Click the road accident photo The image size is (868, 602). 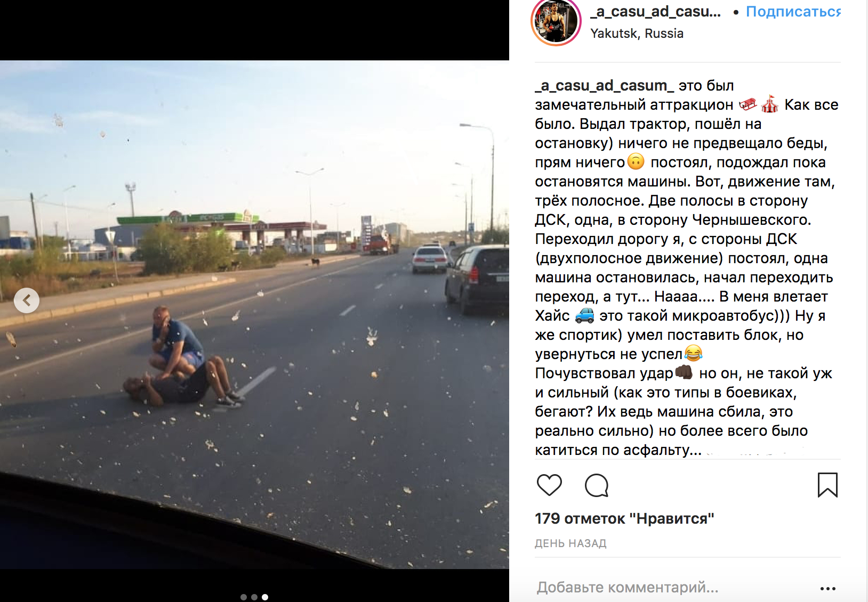pos(254,314)
